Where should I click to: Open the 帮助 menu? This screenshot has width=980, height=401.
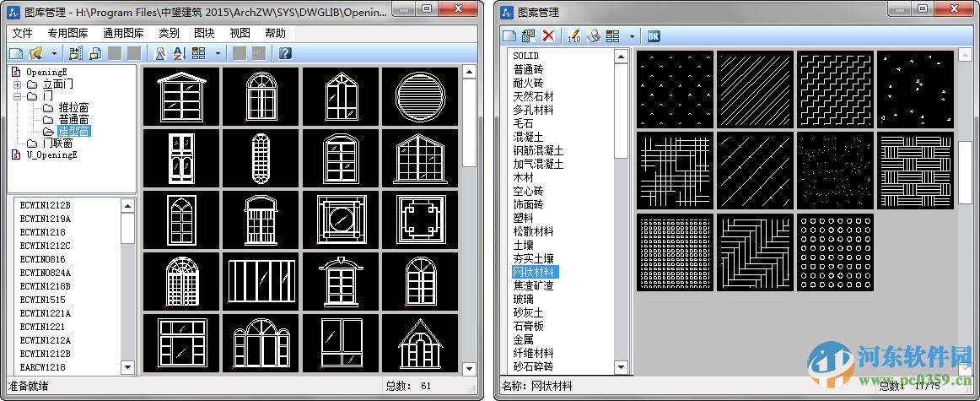[x=276, y=33]
